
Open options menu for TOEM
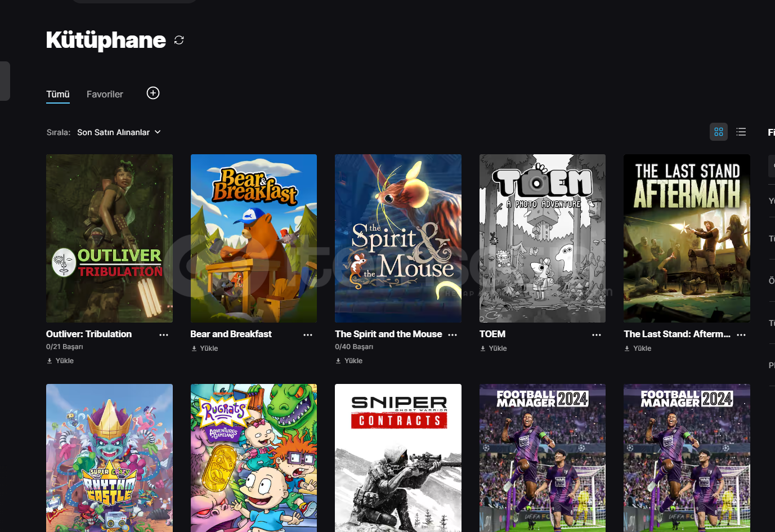[597, 334]
